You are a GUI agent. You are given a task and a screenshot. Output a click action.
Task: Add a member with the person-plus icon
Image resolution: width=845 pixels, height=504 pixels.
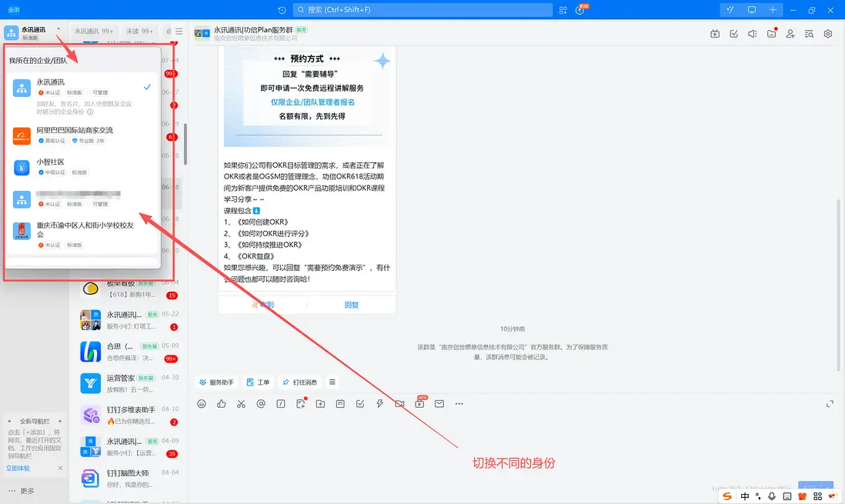(790, 34)
